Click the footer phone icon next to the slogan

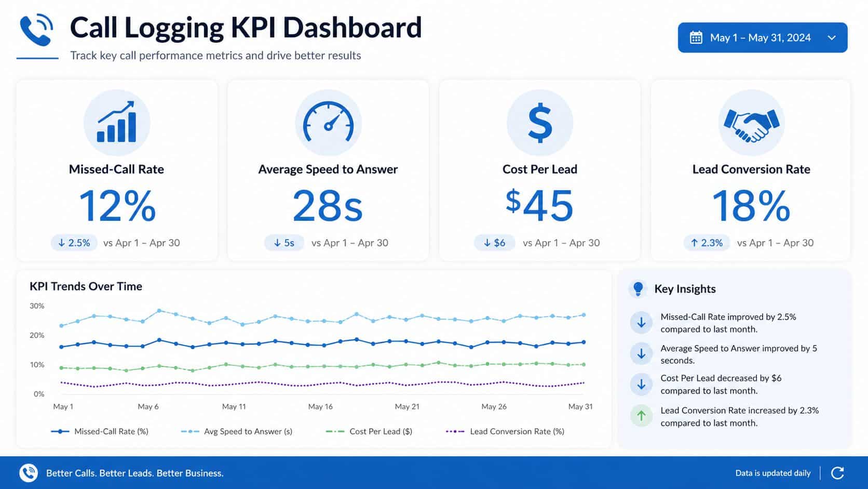(29, 473)
